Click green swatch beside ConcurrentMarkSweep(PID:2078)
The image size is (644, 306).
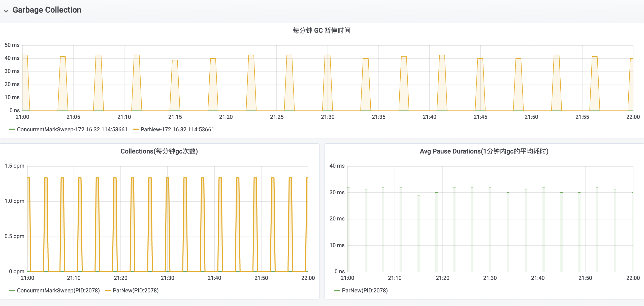(12, 290)
